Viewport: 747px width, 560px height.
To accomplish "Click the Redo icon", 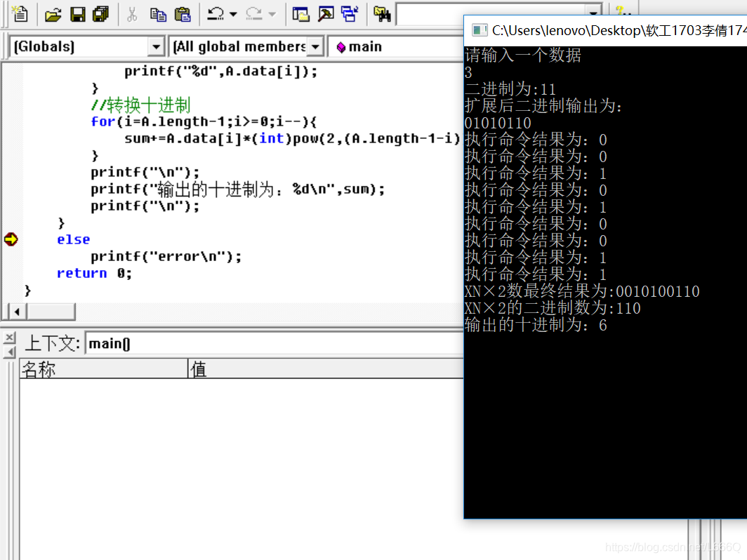I will coord(254,14).
